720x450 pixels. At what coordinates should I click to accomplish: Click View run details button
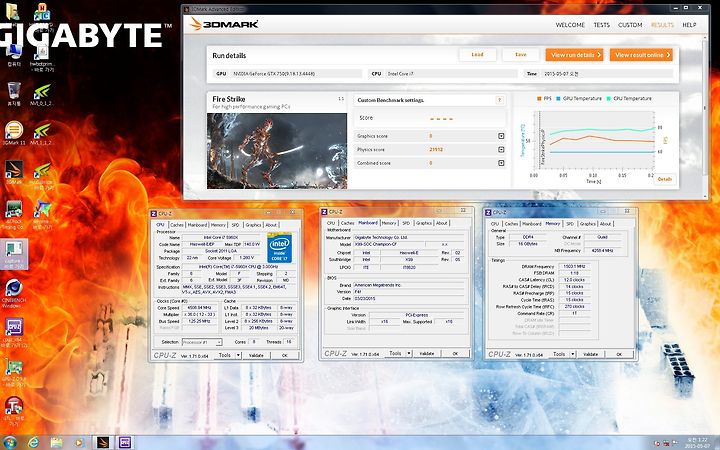click(574, 55)
